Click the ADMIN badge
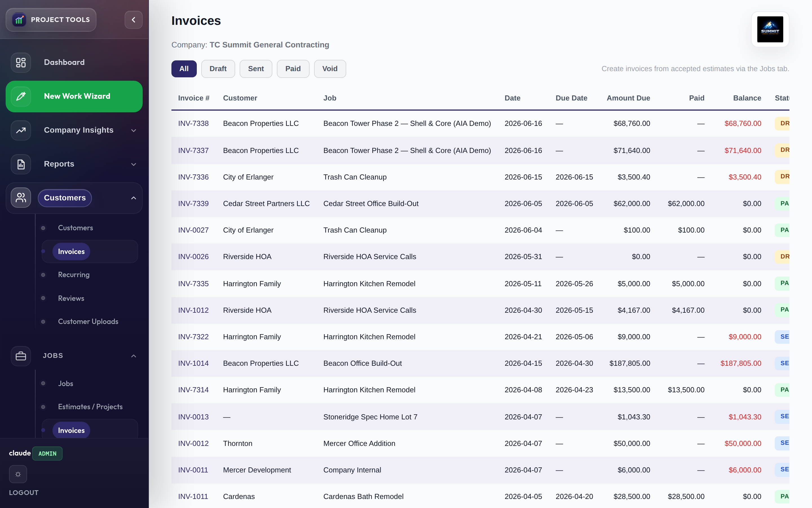 [47, 453]
